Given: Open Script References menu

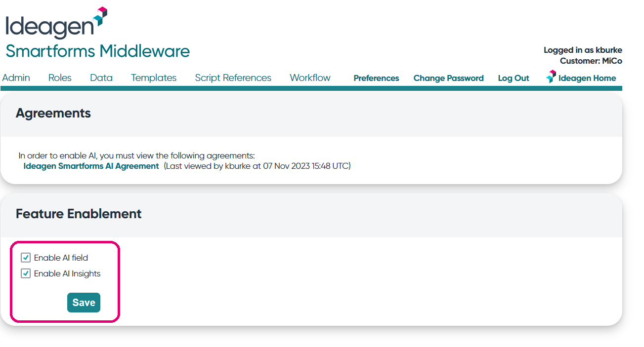Looking at the screenshot, I should [x=233, y=77].
